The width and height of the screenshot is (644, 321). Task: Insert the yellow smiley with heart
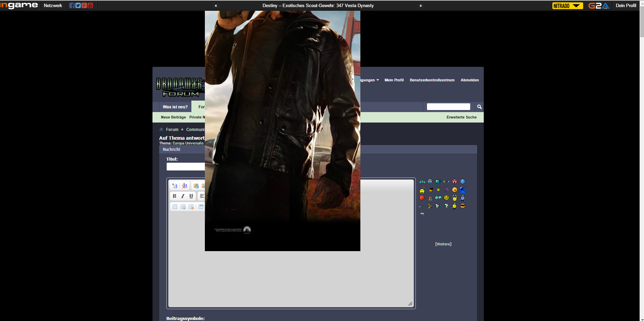point(422,190)
